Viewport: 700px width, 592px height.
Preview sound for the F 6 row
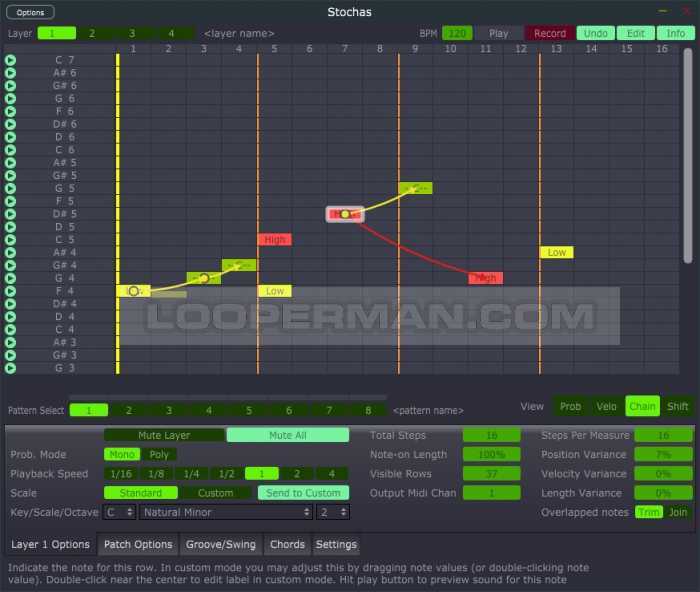coord(10,111)
